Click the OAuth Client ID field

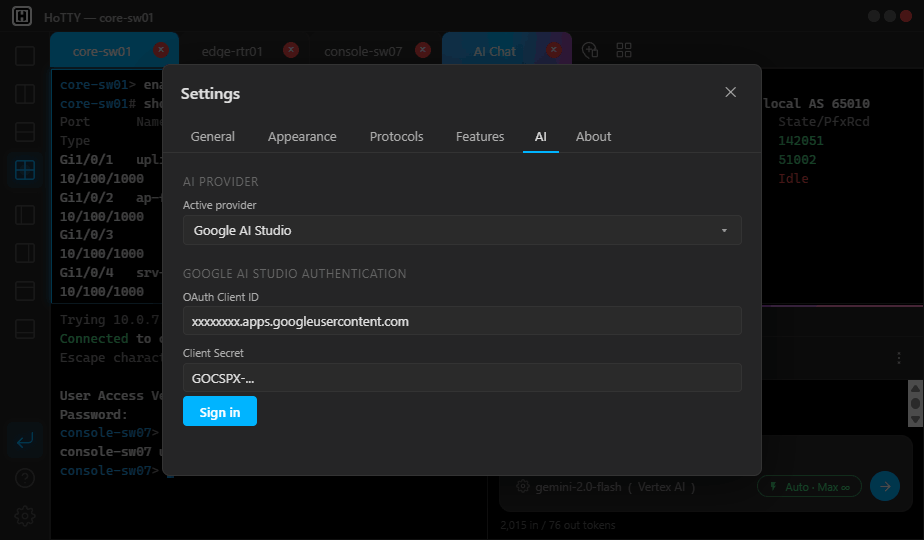pos(462,321)
